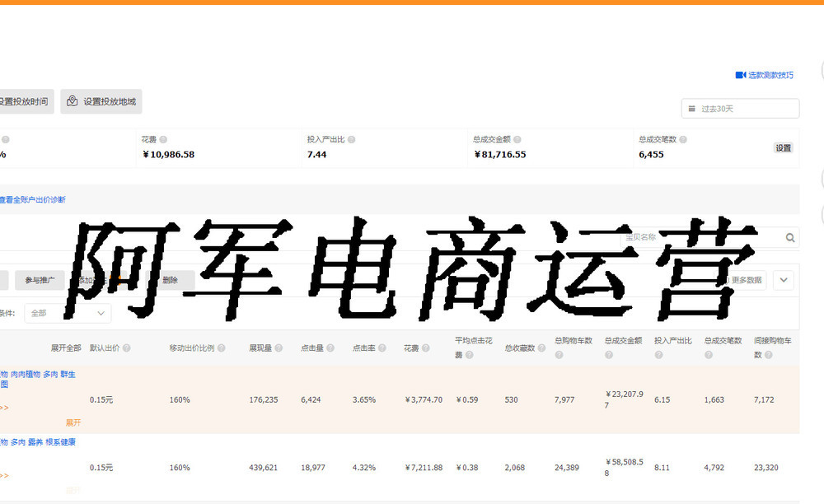Expand the chevron dropdown beside 更多数据
The height and width of the screenshot is (504, 824).
click(x=784, y=280)
